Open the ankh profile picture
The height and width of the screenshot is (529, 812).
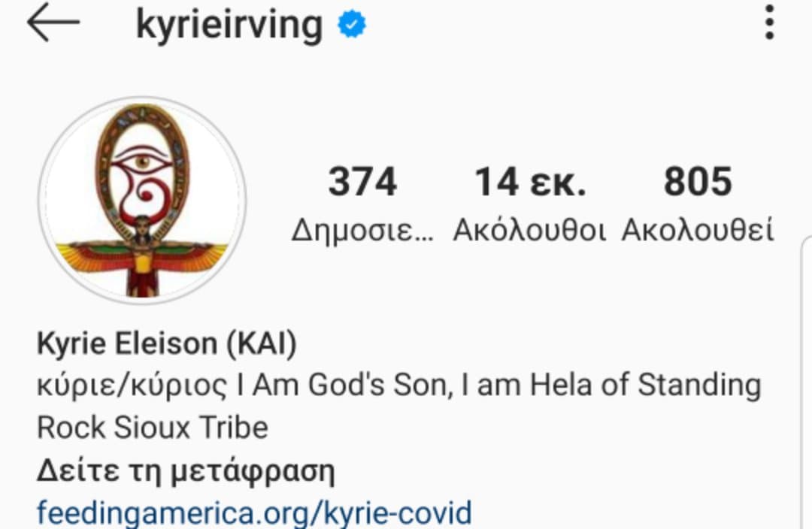point(142,201)
